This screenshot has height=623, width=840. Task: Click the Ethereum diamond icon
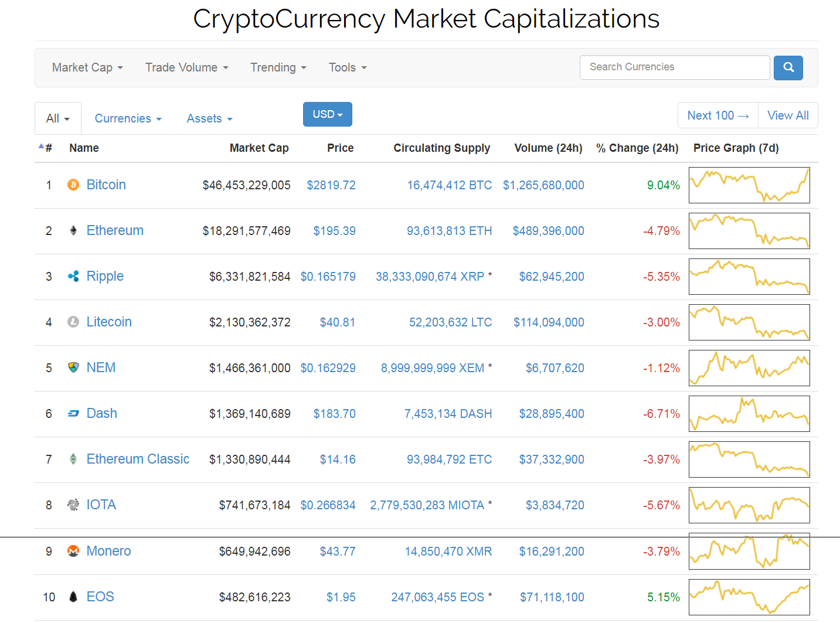[x=73, y=231]
